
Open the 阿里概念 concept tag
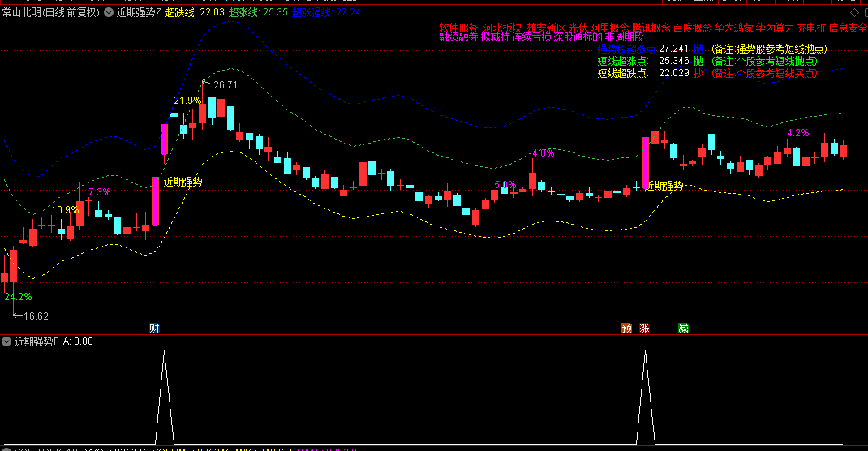[609, 28]
